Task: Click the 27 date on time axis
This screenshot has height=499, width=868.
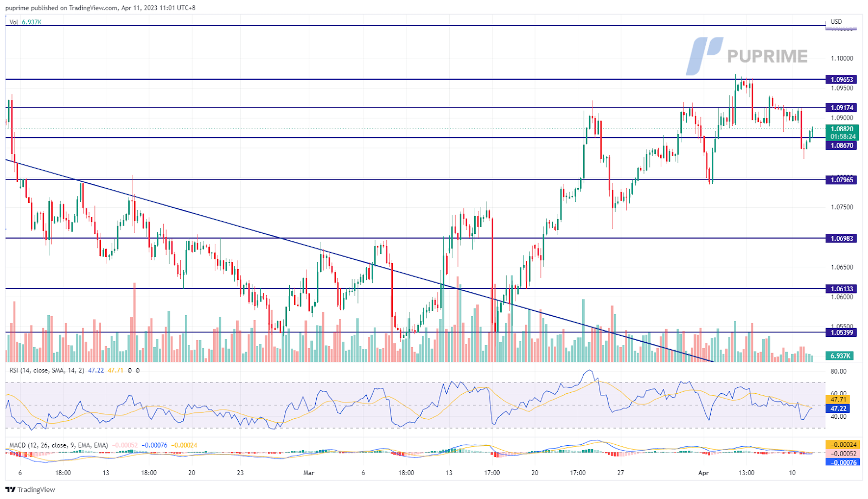Action: (621, 473)
